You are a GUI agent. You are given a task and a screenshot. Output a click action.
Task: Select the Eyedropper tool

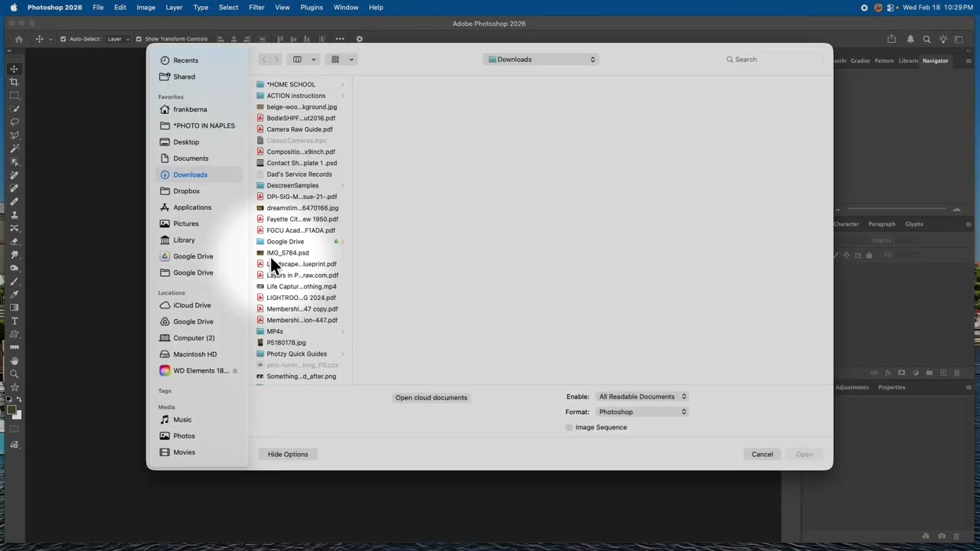15,295
